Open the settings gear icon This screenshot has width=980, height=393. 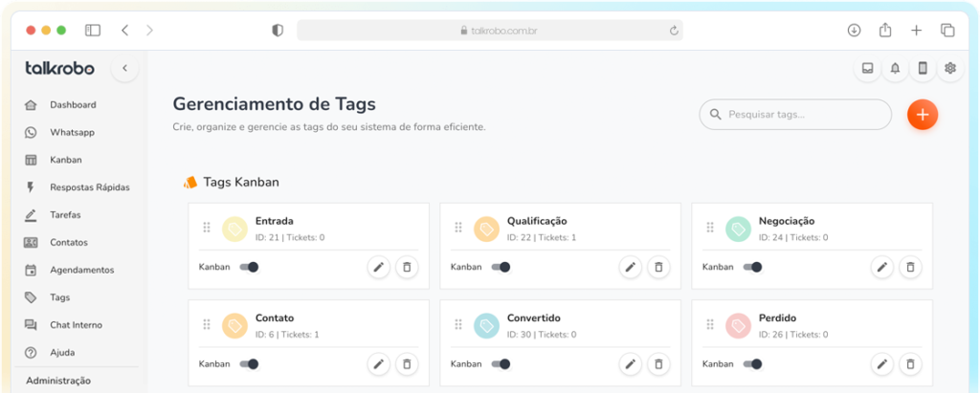pyautogui.click(x=950, y=68)
